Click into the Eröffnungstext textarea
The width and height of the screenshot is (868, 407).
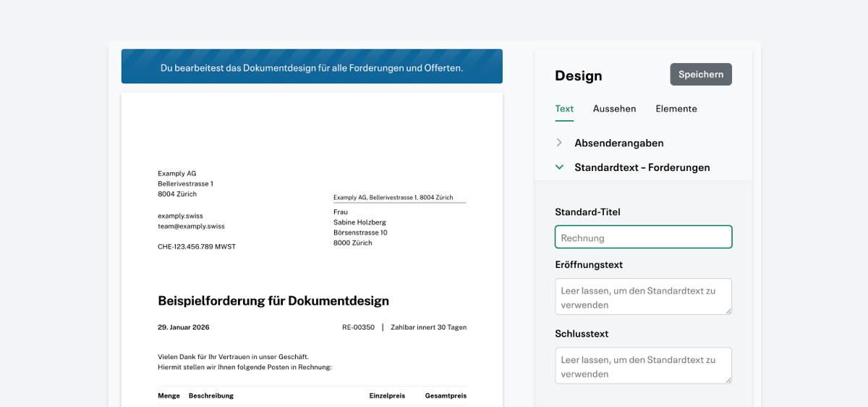(643, 297)
